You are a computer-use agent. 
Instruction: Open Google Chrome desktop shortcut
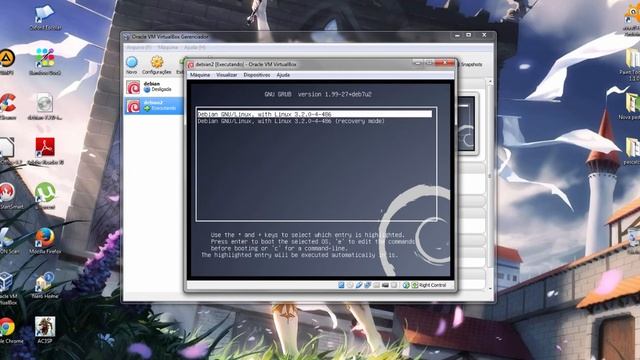(x=7, y=331)
